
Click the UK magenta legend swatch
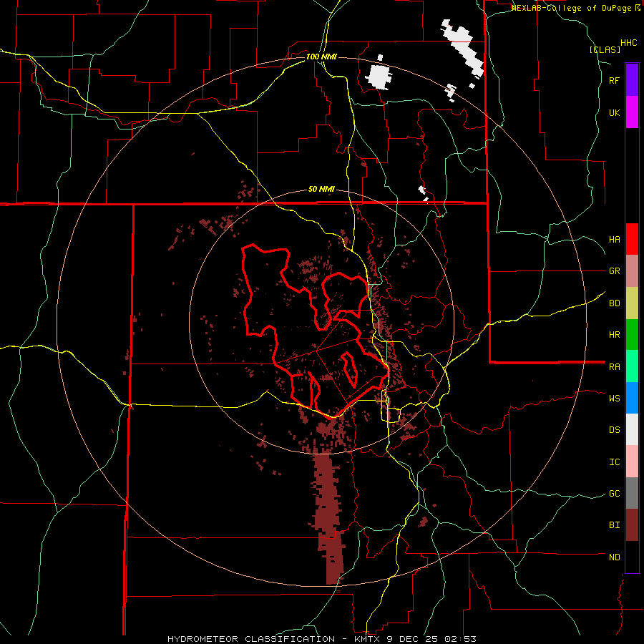632,112
